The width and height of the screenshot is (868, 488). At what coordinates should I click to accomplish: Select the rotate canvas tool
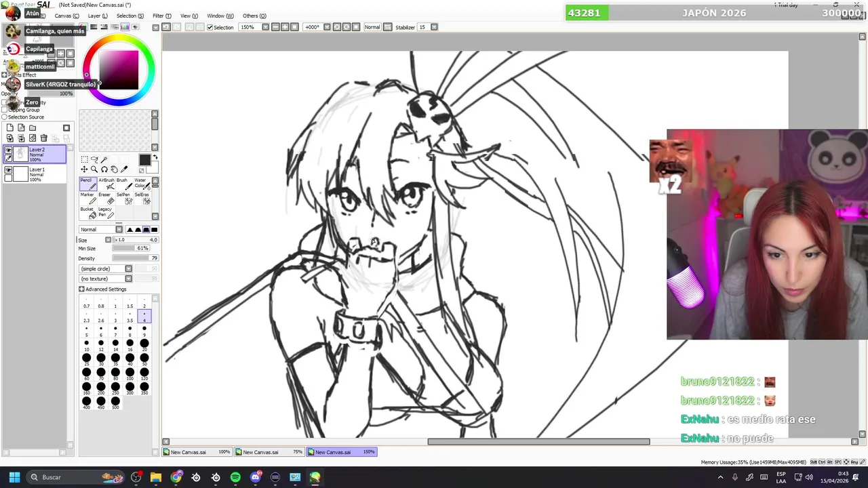[104, 169]
